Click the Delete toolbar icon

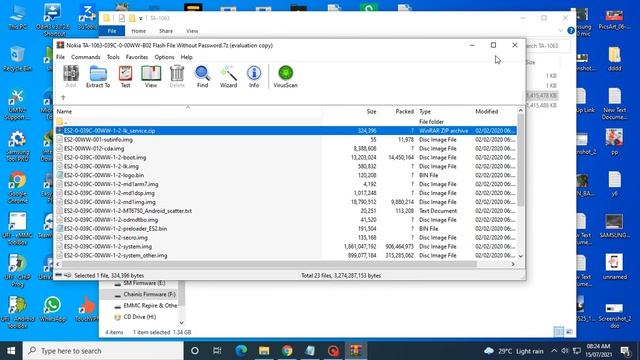[x=177, y=76]
